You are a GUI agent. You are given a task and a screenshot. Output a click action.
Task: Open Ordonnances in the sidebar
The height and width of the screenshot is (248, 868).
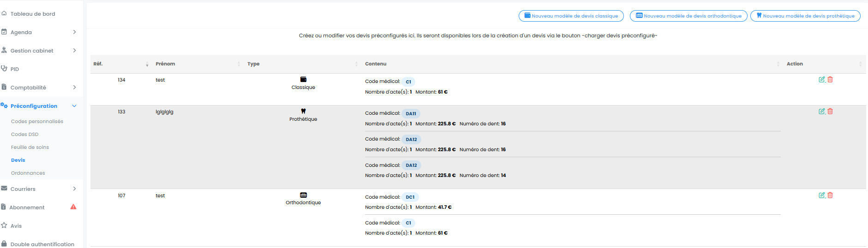pyautogui.click(x=28, y=173)
